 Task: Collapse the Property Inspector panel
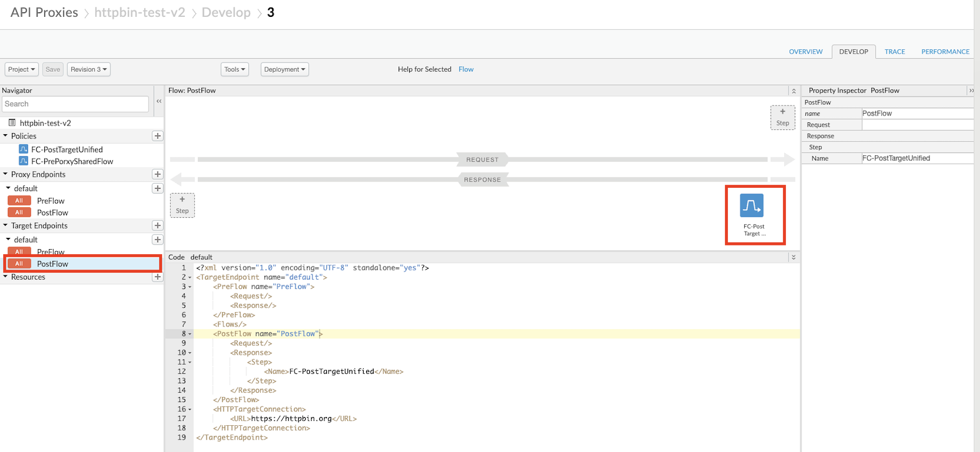click(x=971, y=91)
